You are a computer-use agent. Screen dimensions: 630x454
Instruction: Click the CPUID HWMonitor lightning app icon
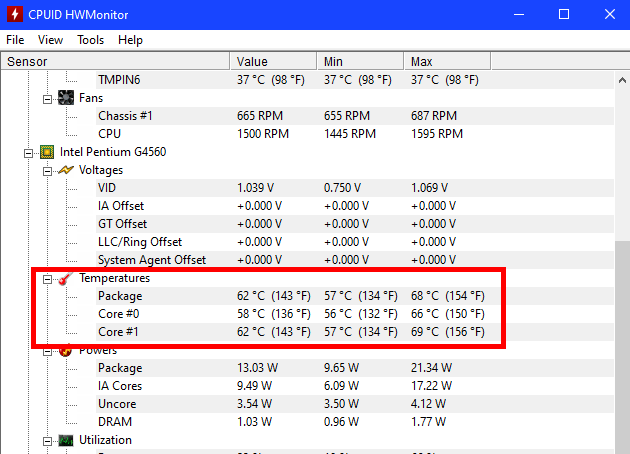click(x=15, y=14)
